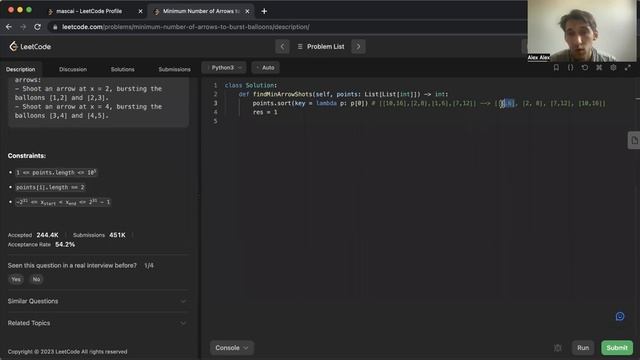The image size is (640, 360).
Task: Answer No to seen in interview
Action: click(x=36, y=280)
